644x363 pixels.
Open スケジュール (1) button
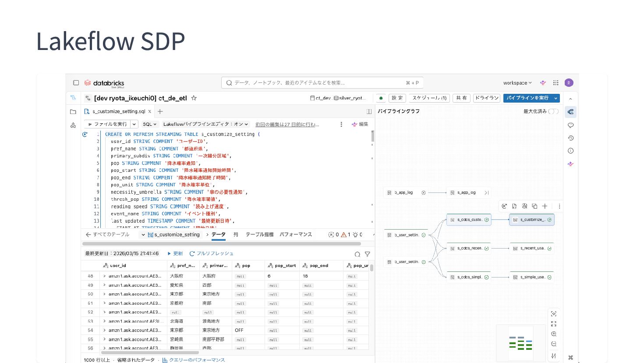coord(429,98)
